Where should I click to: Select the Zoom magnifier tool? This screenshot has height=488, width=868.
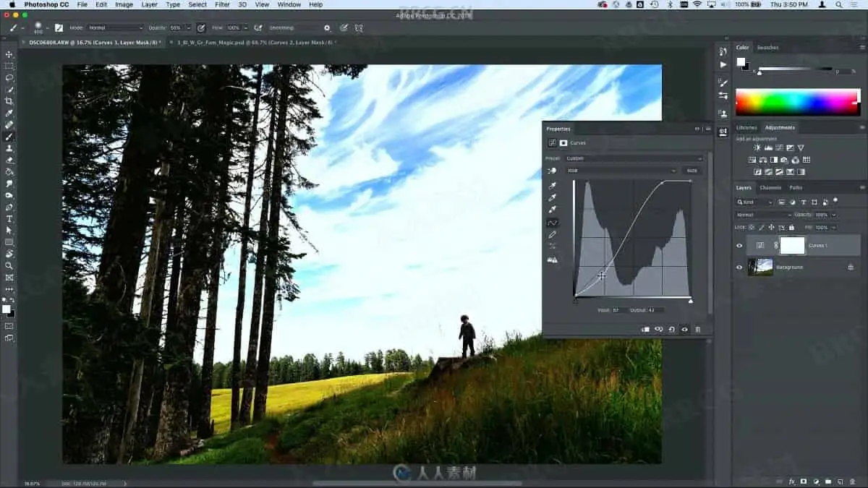[x=9, y=265]
